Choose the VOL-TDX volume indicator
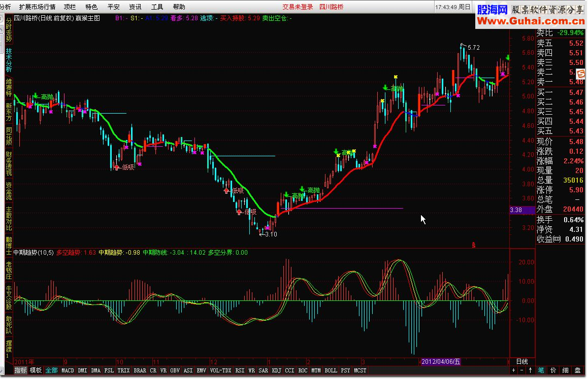 (x=220, y=371)
